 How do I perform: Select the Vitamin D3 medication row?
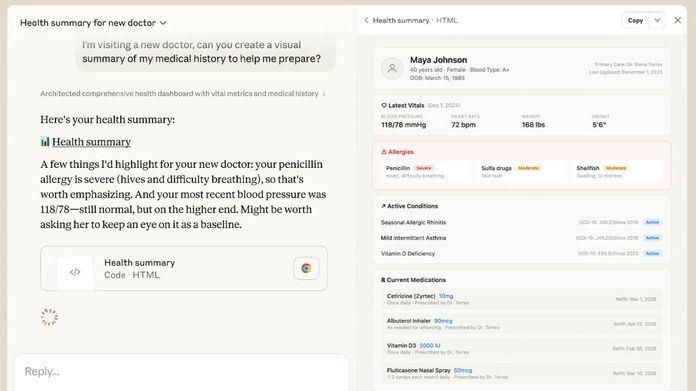[522, 349]
